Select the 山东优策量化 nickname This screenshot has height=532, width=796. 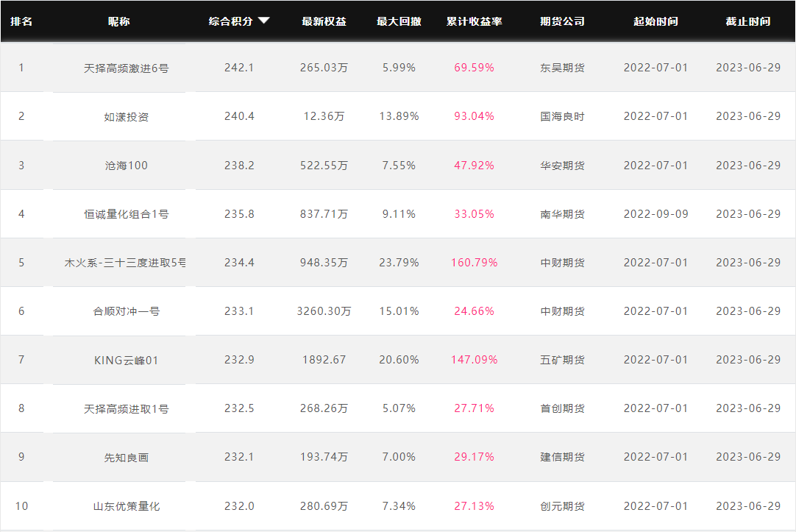click(126, 506)
